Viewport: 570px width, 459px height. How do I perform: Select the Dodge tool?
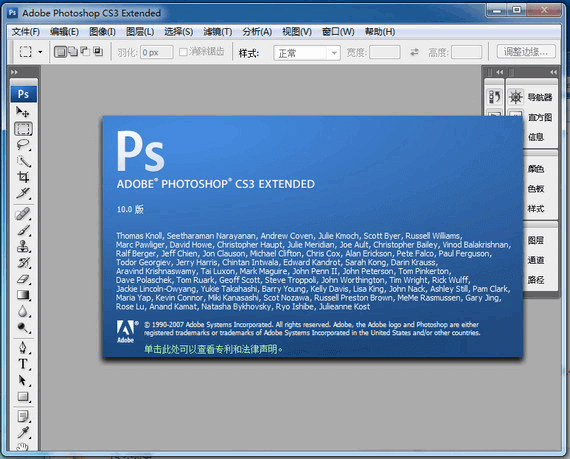pyautogui.click(x=23, y=327)
